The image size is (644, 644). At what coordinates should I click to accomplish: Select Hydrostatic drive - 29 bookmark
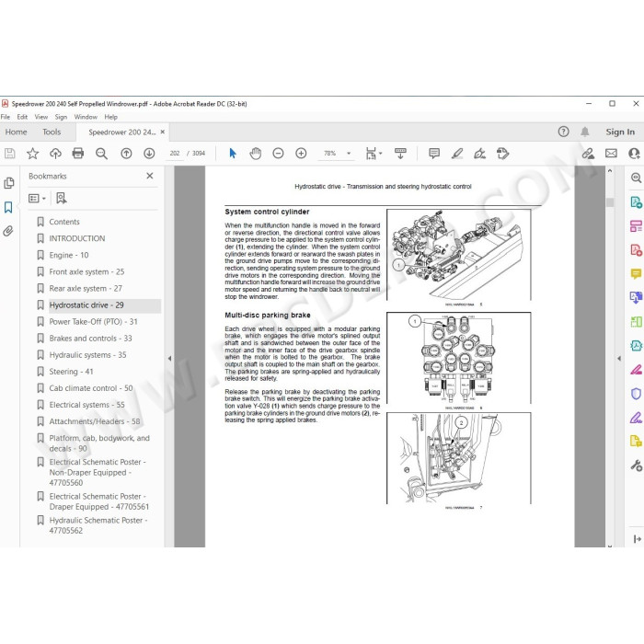(86, 305)
